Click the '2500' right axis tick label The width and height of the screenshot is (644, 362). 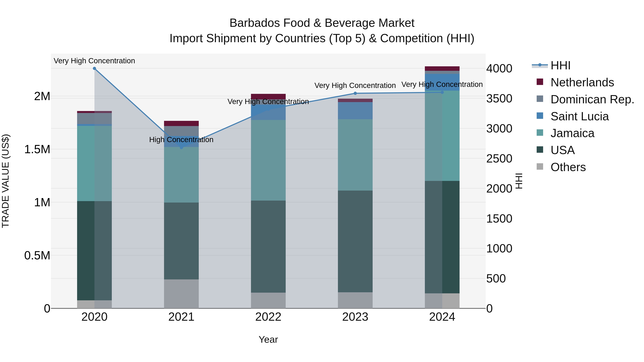[499, 159]
